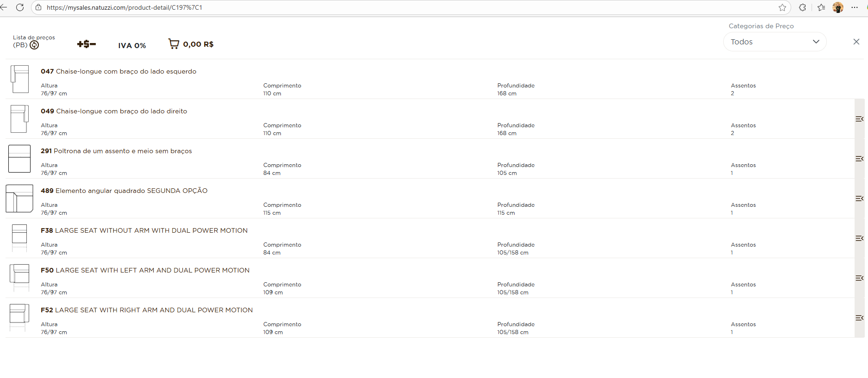Reload the page with browser refresh button
The height and width of the screenshot is (378, 868).
(x=20, y=7)
